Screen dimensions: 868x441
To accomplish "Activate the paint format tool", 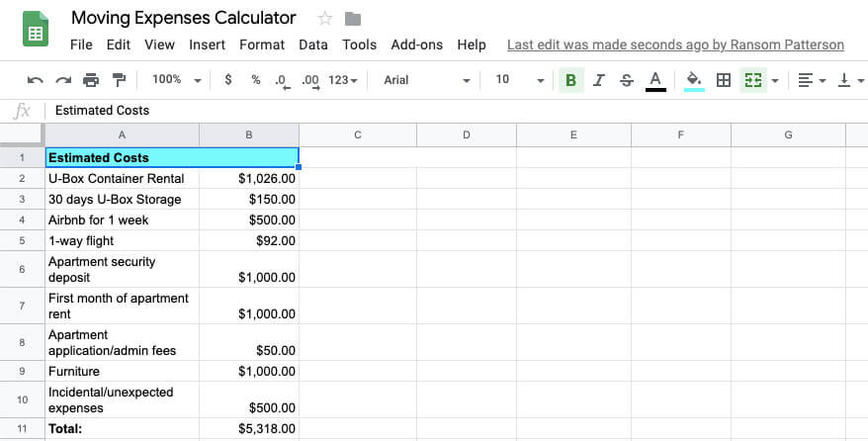I will 119,80.
